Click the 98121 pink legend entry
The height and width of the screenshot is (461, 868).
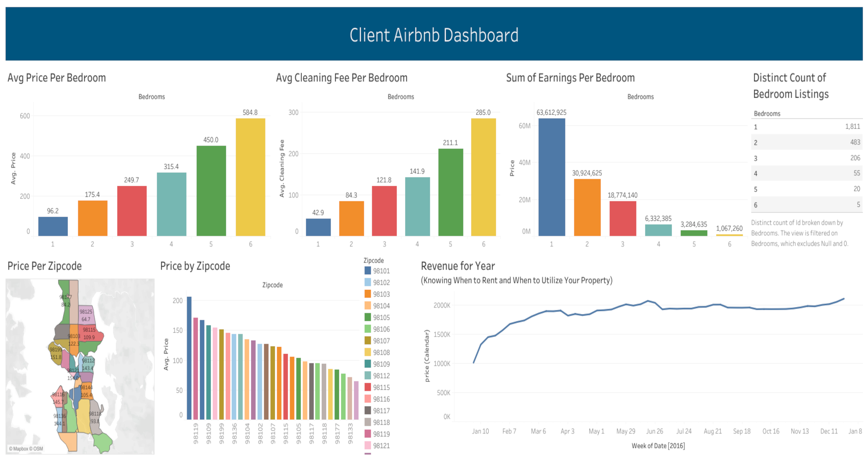(x=377, y=446)
